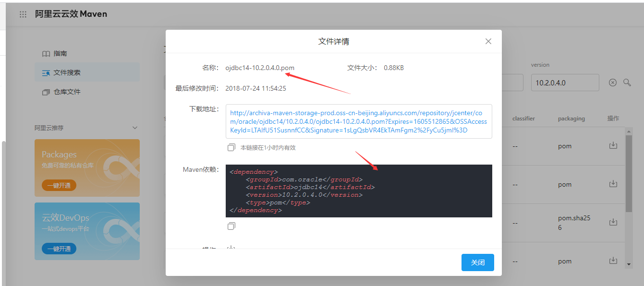Select 指南 in the sidebar
Viewport: 644px width, 286px height.
(60, 53)
